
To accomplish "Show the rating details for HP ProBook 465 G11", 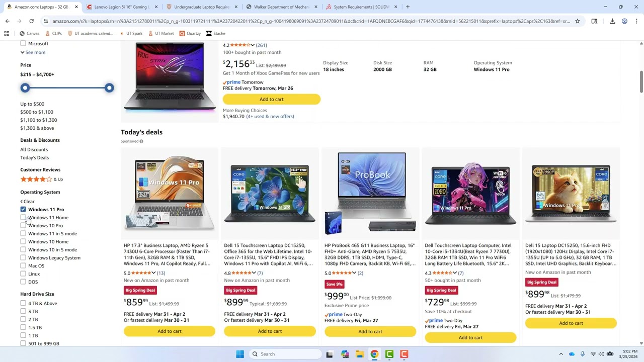I will (354, 273).
